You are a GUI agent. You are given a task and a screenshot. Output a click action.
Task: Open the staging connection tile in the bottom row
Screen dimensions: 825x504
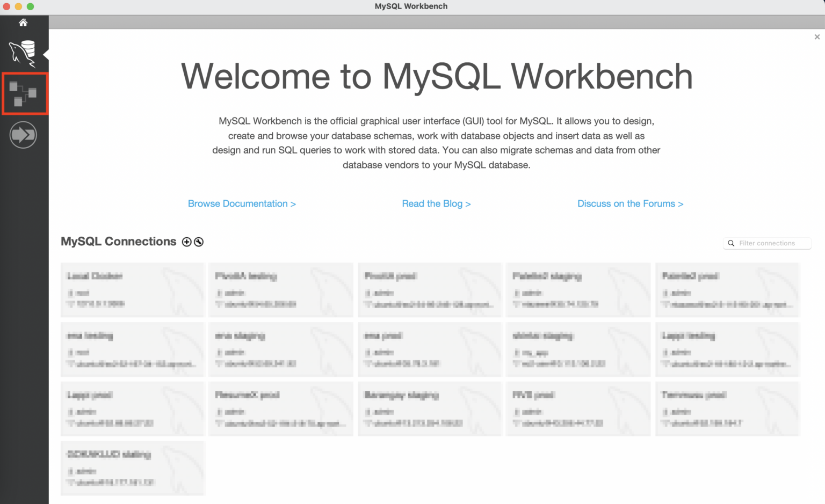132,468
